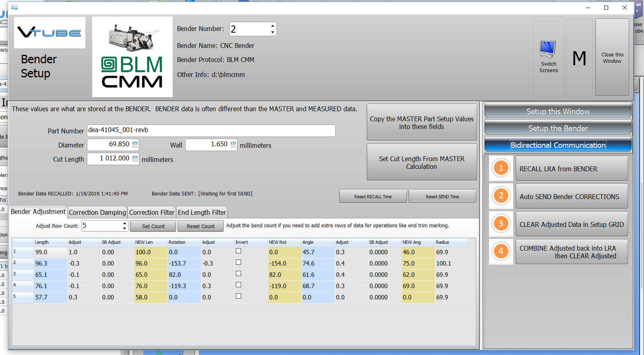This screenshot has height=355, width=644.
Task: Click the Reset SEND Time button
Action: (x=442, y=197)
